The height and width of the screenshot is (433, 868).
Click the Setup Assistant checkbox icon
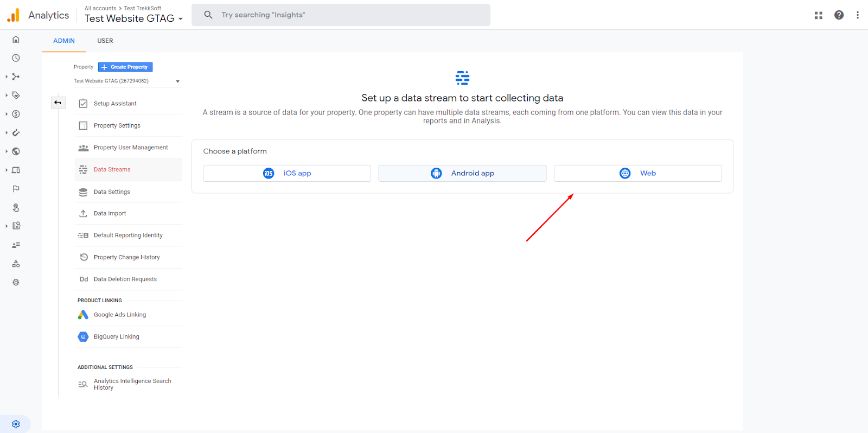point(83,104)
